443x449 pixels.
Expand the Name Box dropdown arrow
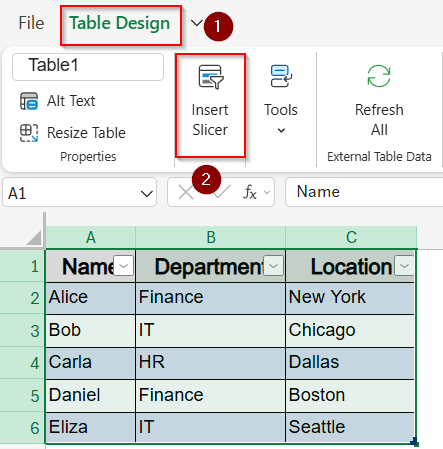pyautogui.click(x=147, y=193)
